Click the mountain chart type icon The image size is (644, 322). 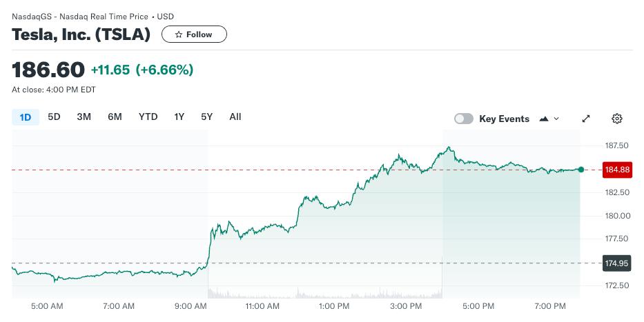coord(544,119)
